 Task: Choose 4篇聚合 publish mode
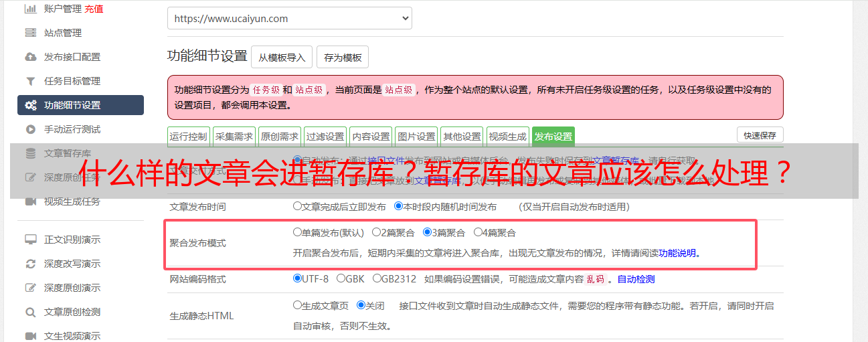point(478,232)
